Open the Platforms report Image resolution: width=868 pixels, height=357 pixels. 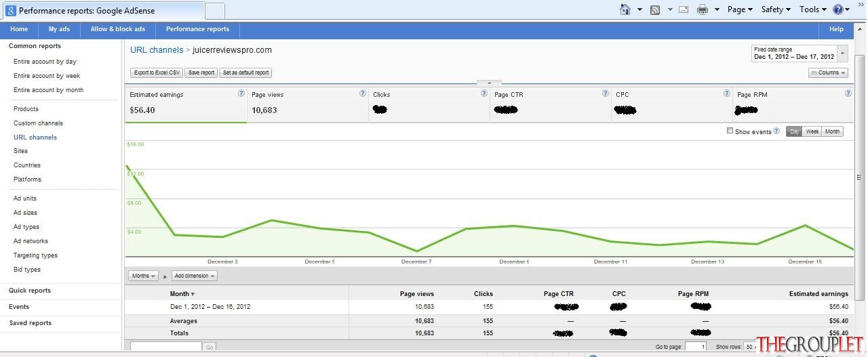click(x=27, y=180)
